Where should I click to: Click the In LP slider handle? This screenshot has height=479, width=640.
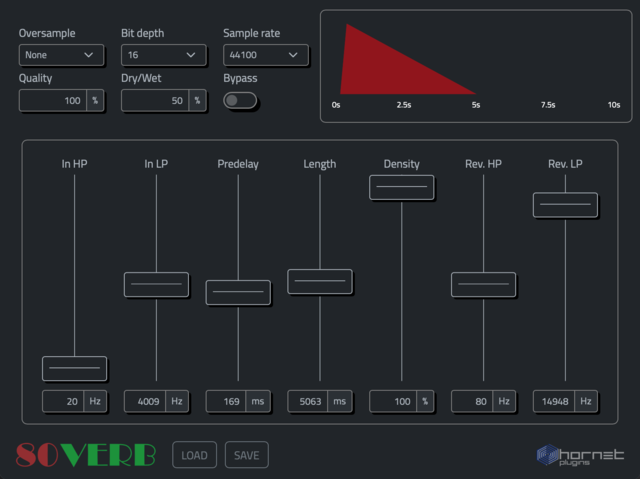[156, 284]
